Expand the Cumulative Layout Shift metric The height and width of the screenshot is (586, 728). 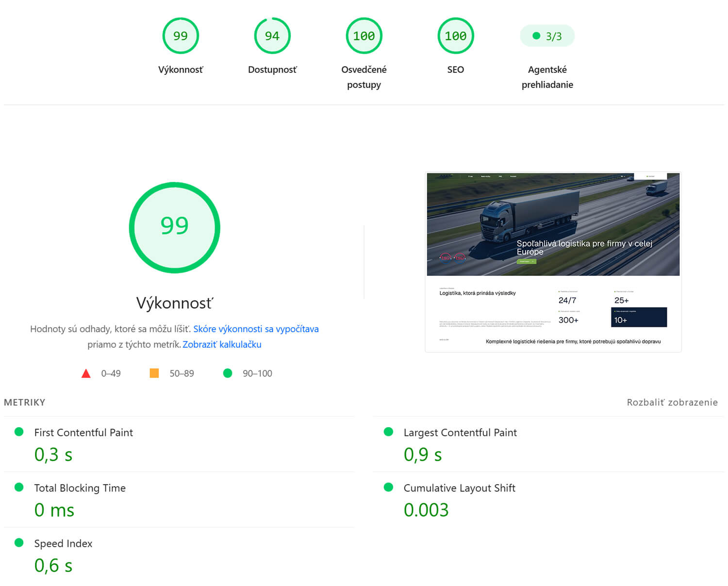click(548, 499)
